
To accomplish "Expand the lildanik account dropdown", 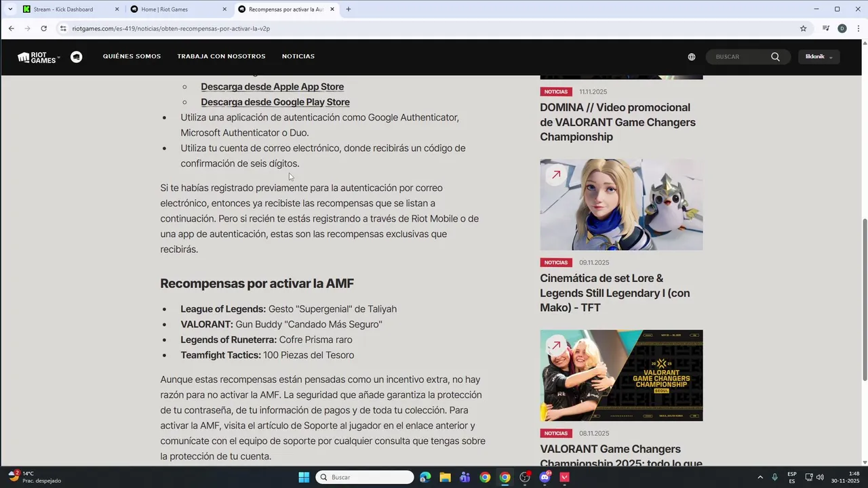I will pyautogui.click(x=819, y=57).
